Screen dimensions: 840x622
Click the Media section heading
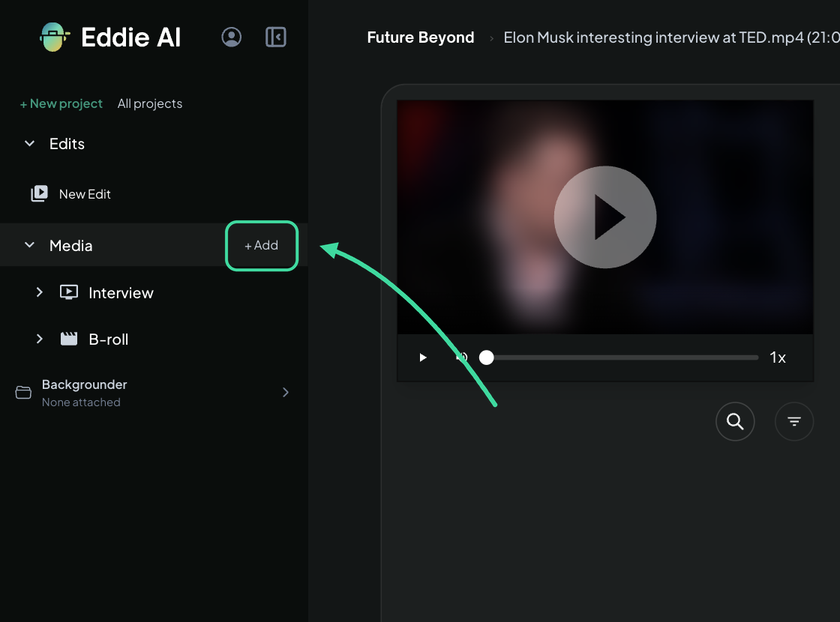pyautogui.click(x=70, y=245)
